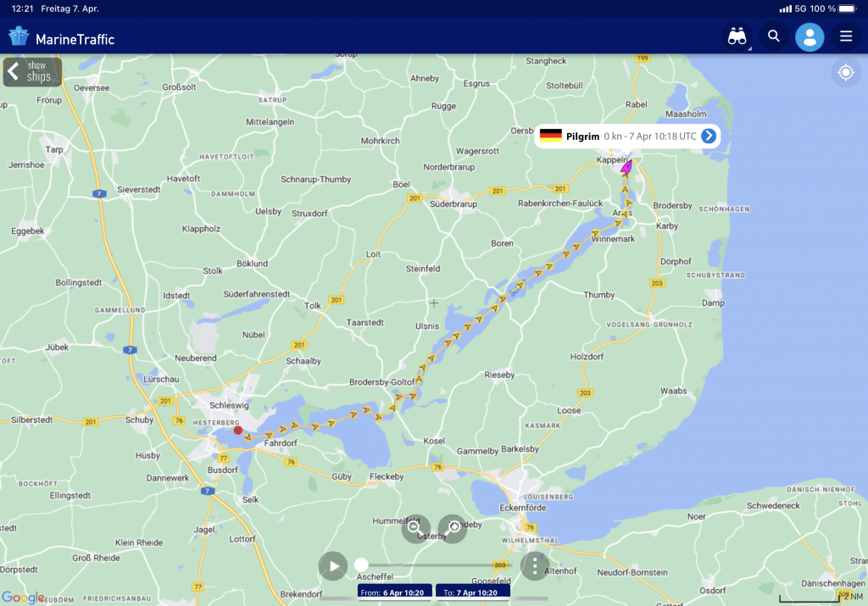This screenshot has height=606, width=868.
Task: Zoom out with minus magnifier button
Action: pyautogui.click(x=415, y=528)
